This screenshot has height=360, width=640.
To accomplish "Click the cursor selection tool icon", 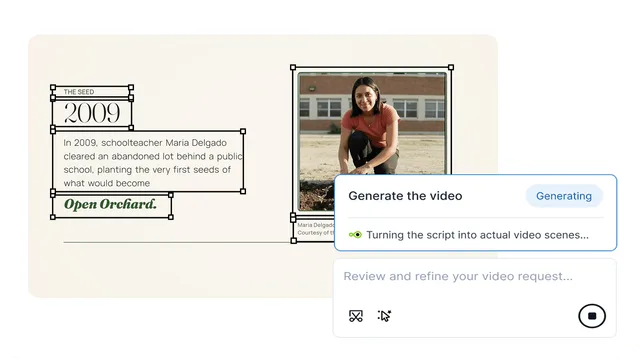I will coord(384,316).
